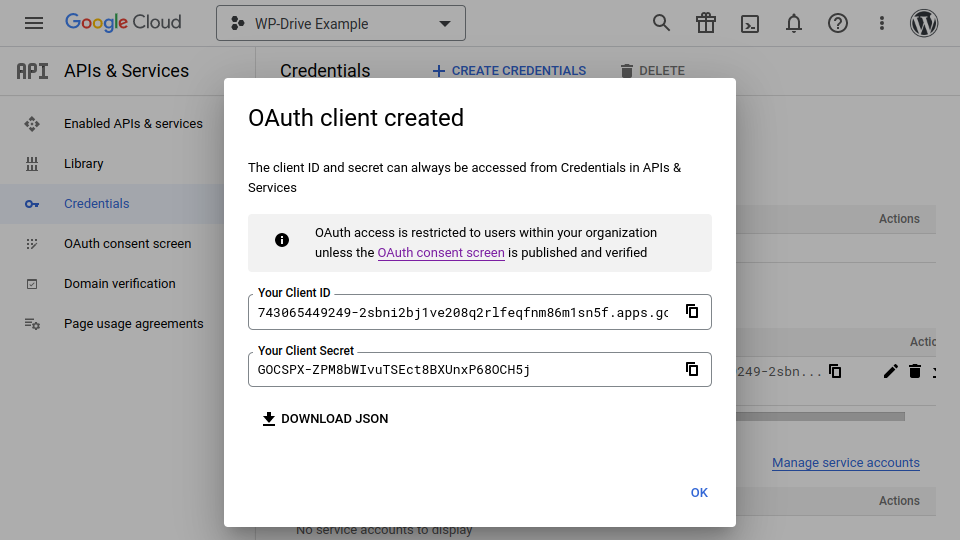
Task: Click the search magnifier icon
Action: point(661,23)
